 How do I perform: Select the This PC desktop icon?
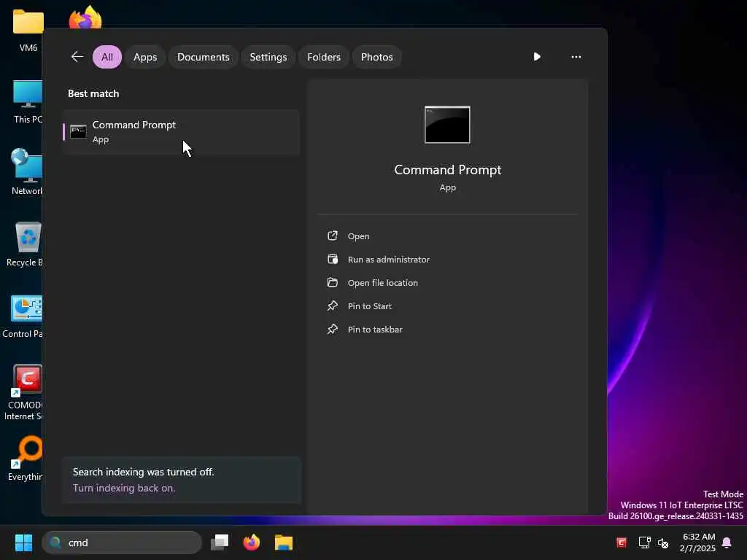click(27, 102)
